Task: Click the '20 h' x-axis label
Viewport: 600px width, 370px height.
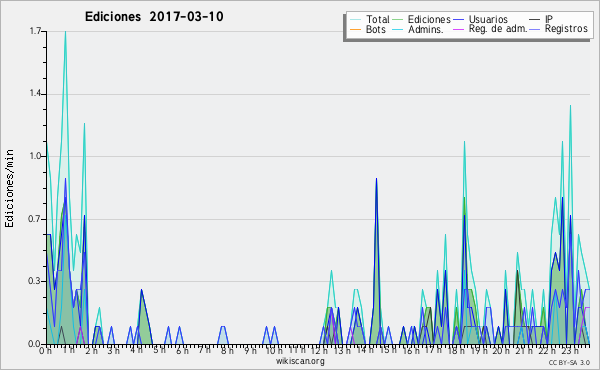Action: coord(501,350)
